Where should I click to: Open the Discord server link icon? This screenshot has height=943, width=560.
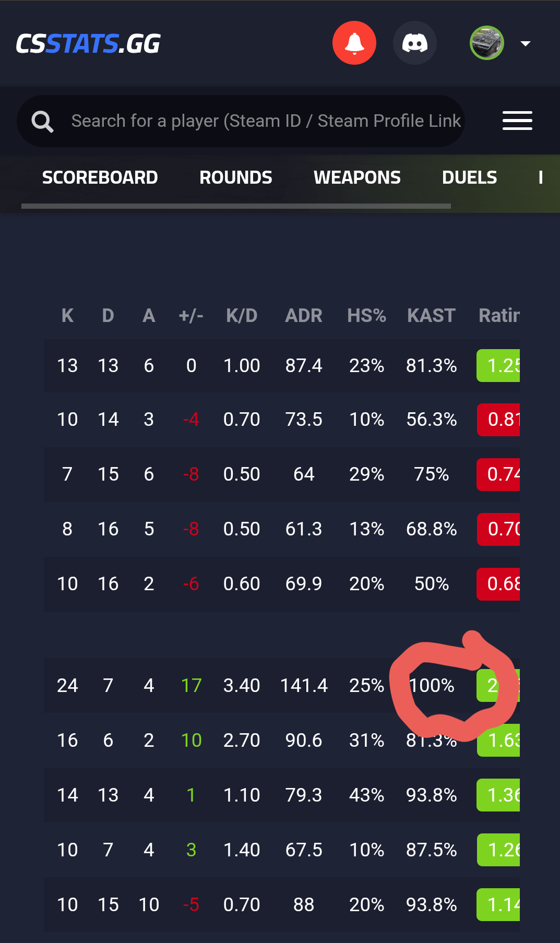(x=415, y=43)
